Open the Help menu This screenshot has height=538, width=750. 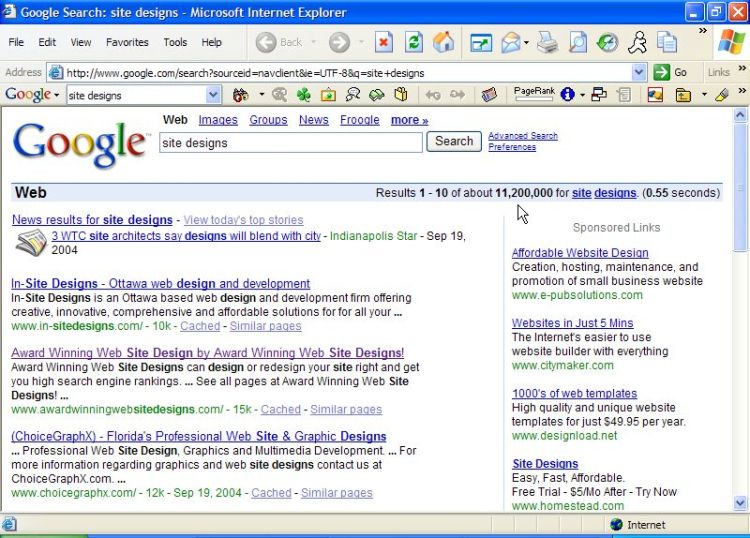211,42
